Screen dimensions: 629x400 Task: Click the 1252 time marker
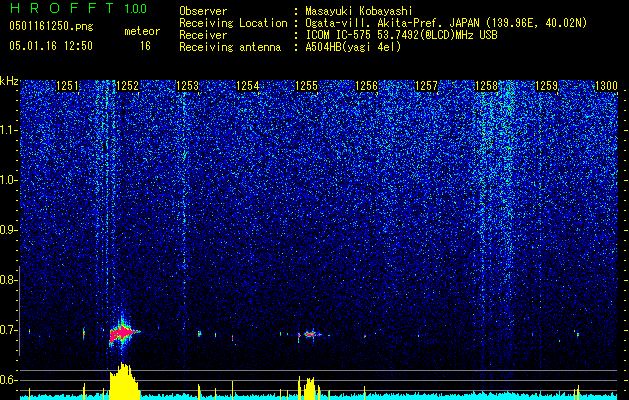point(127,86)
